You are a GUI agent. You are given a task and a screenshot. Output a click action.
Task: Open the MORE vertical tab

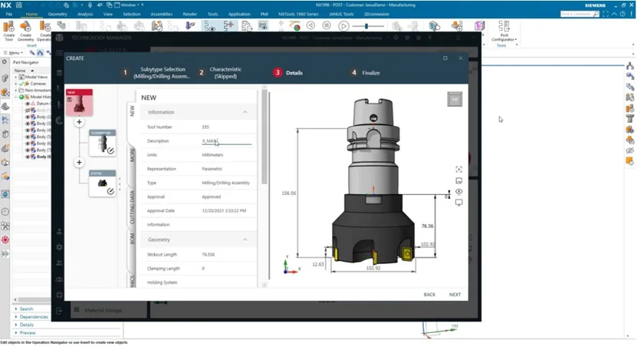tap(132, 155)
